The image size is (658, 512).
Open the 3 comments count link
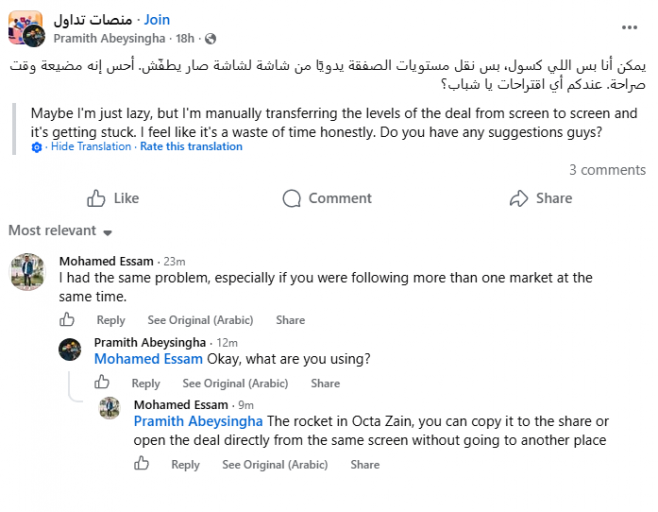[607, 170]
